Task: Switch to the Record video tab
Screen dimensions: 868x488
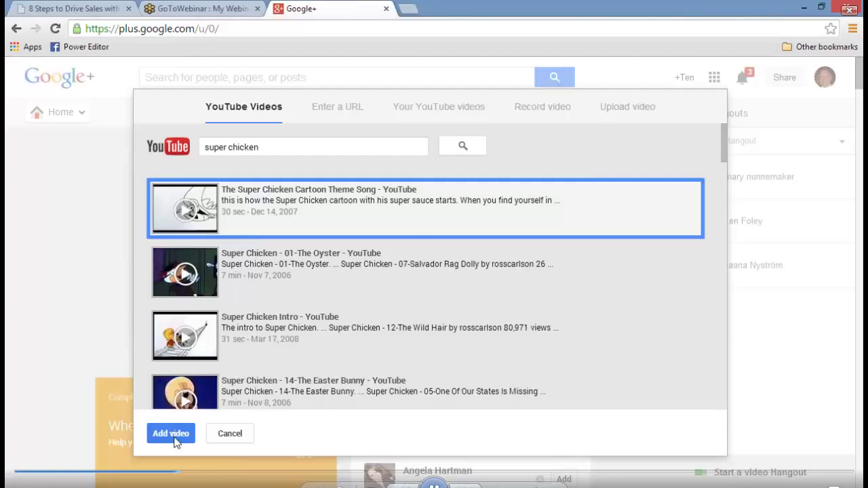Action: 542,106
